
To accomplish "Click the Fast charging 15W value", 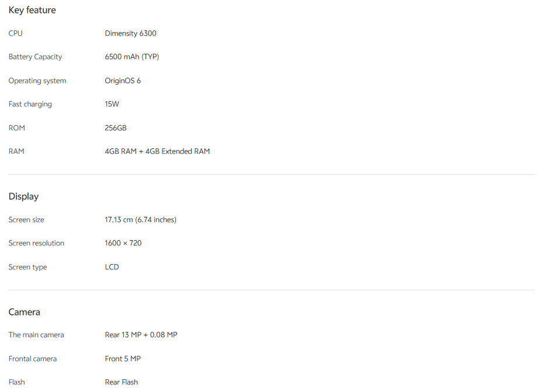I will pos(112,104).
